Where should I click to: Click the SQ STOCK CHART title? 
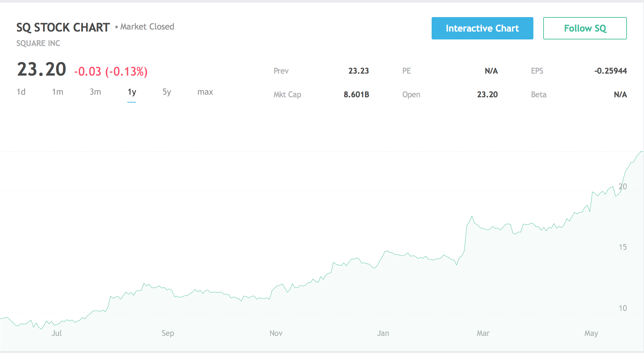tap(63, 28)
